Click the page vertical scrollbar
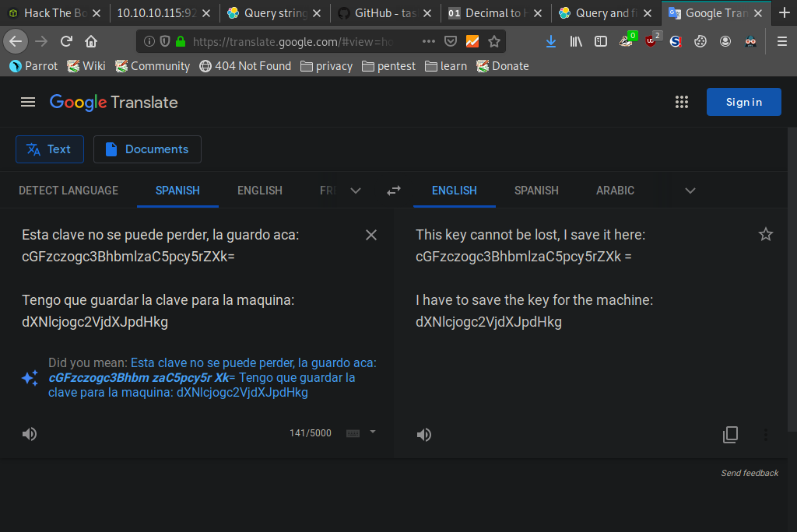Image resolution: width=797 pixels, height=532 pixels. [x=792, y=279]
